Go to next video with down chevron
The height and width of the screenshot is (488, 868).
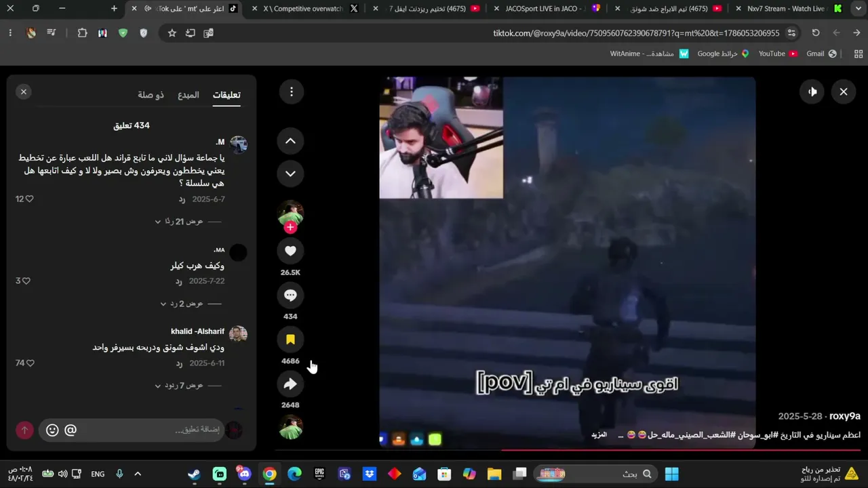(x=290, y=174)
